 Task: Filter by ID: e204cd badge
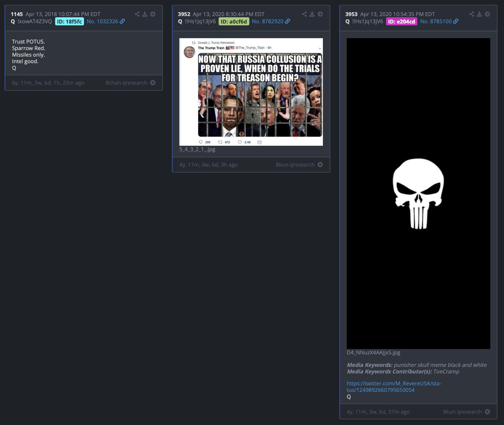pos(402,21)
